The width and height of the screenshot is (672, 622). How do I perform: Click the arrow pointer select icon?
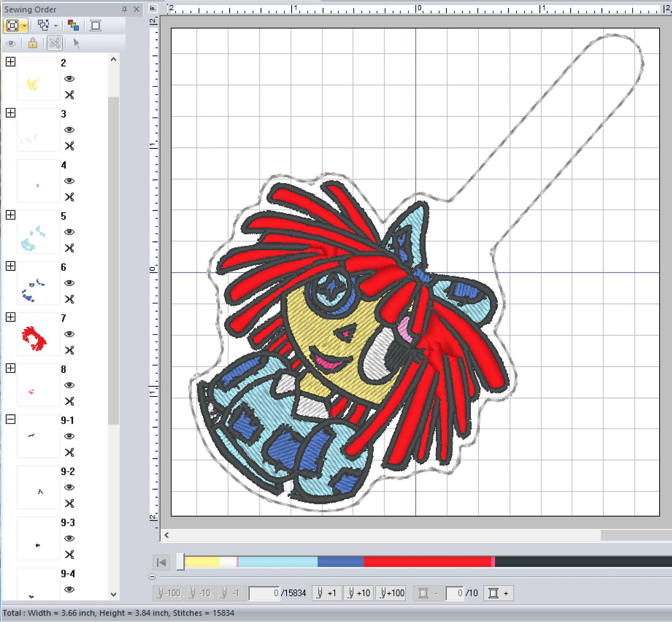pyautogui.click(x=76, y=43)
